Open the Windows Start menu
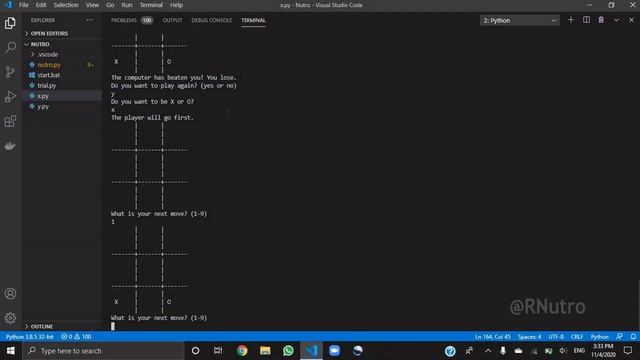The height and width of the screenshot is (360, 640). (x=11, y=351)
